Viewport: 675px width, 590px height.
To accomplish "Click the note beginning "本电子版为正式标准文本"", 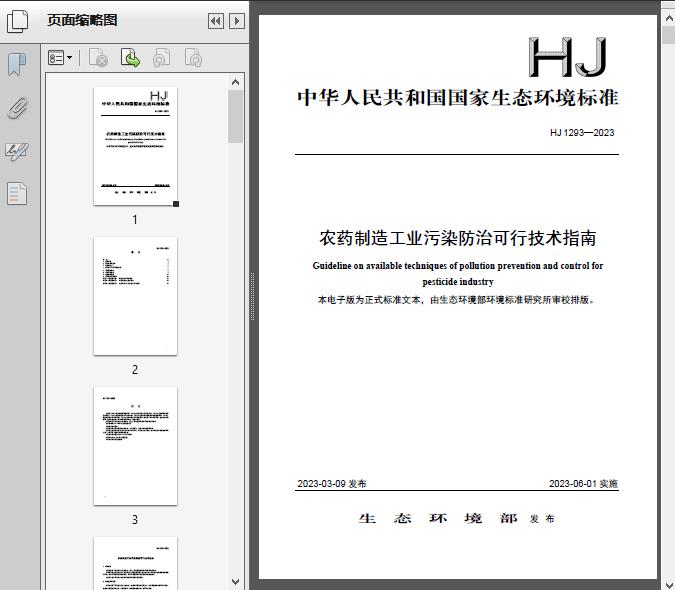I will [x=456, y=300].
